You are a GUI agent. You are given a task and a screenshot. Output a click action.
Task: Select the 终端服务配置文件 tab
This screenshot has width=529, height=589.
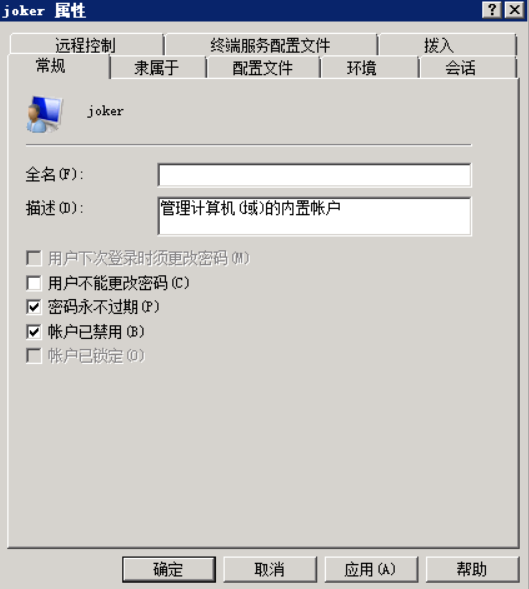(271, 45)
